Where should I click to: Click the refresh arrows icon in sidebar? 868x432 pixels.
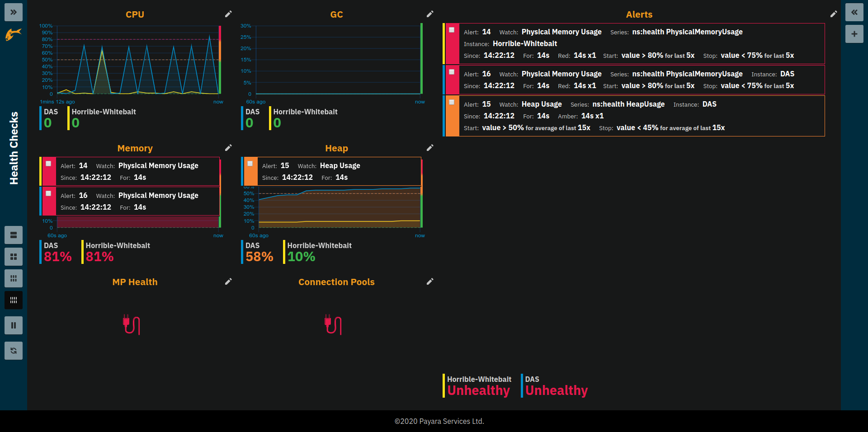pos(14,351)
